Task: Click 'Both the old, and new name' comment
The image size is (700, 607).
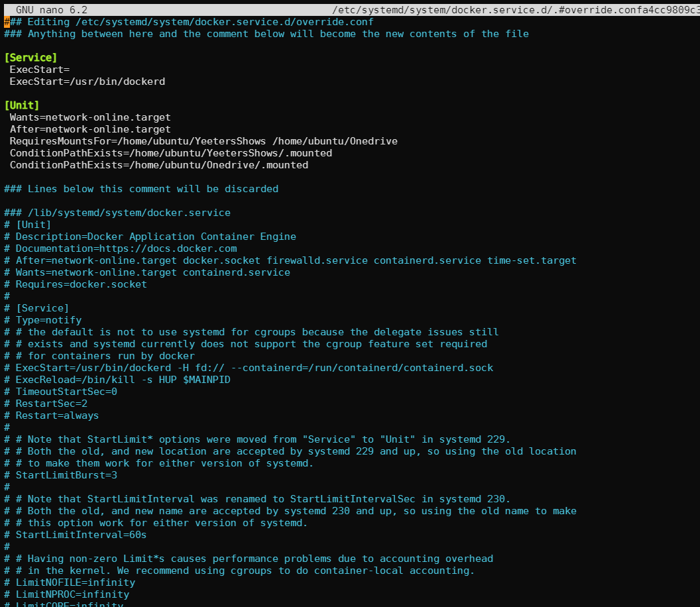Action: tap(290, 511)
